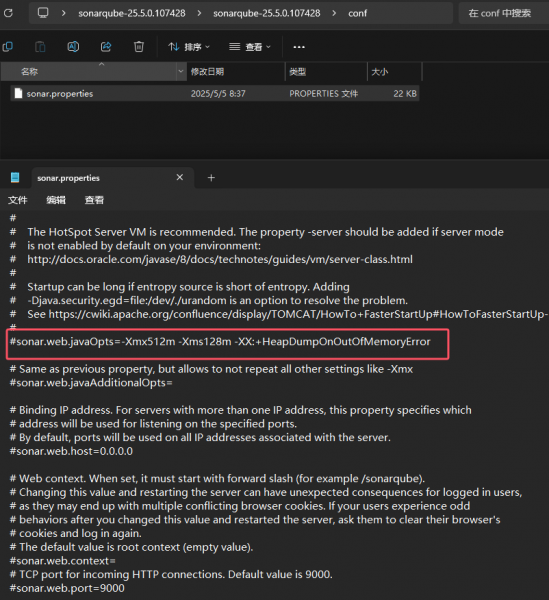Click the #sonar.web.host=0.0.0.0 line
The height and width of the screenshot is (600, 549).
point(71,451)
